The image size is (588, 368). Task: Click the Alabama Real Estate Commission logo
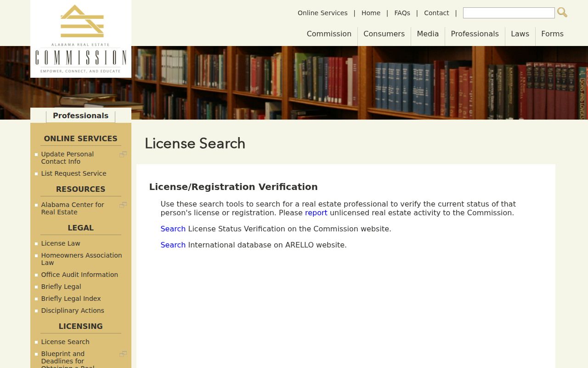click(81, 39)
